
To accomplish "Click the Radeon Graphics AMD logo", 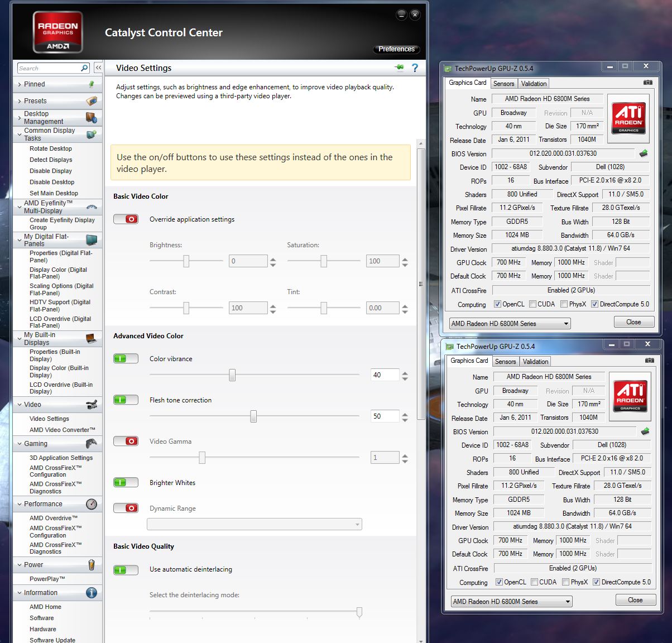I will pos(58,32).
